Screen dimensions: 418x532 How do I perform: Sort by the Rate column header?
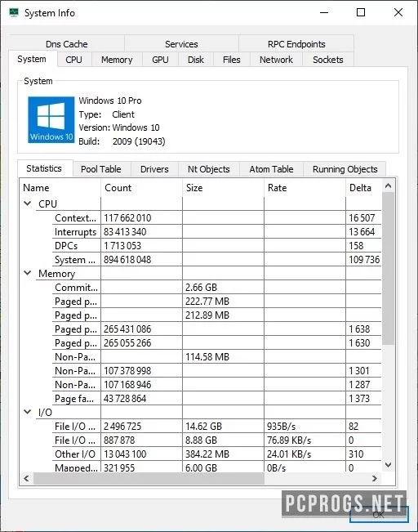pyautogui.click(x=305, y=188)
